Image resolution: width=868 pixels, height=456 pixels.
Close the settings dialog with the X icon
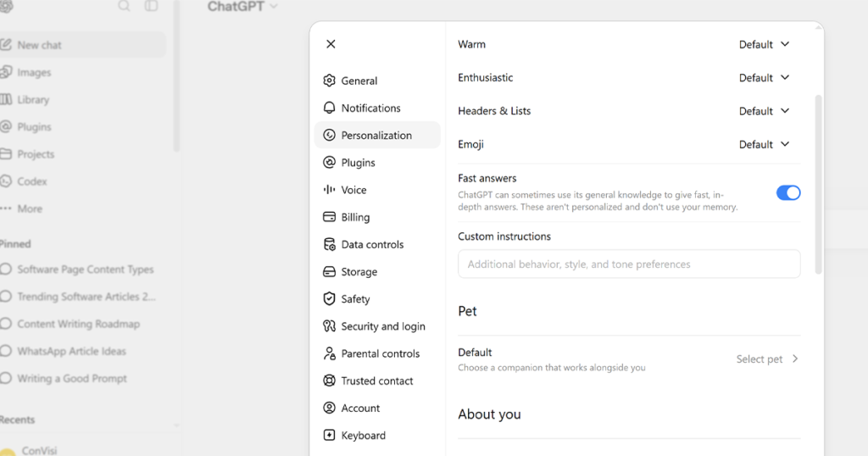click(331, 44)
